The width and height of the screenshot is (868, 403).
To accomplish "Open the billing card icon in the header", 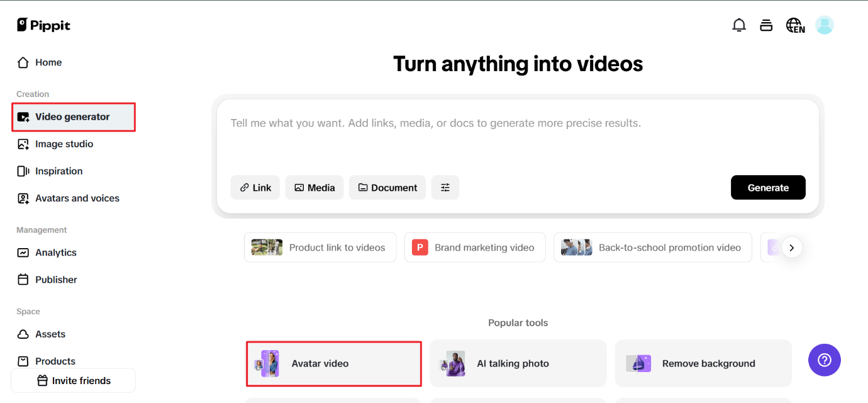I will coord(766,25).
